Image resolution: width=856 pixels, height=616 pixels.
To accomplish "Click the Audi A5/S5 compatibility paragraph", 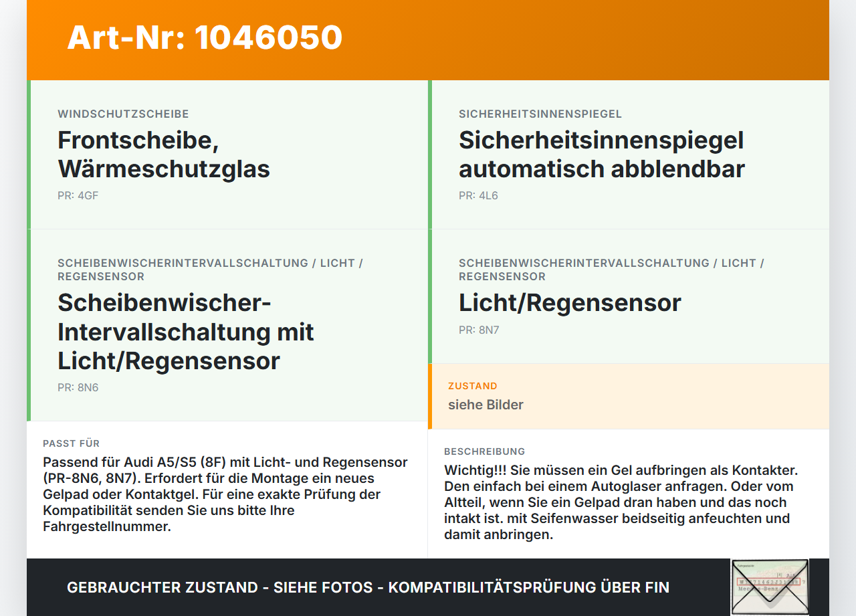I will click(x=225, y=494).
